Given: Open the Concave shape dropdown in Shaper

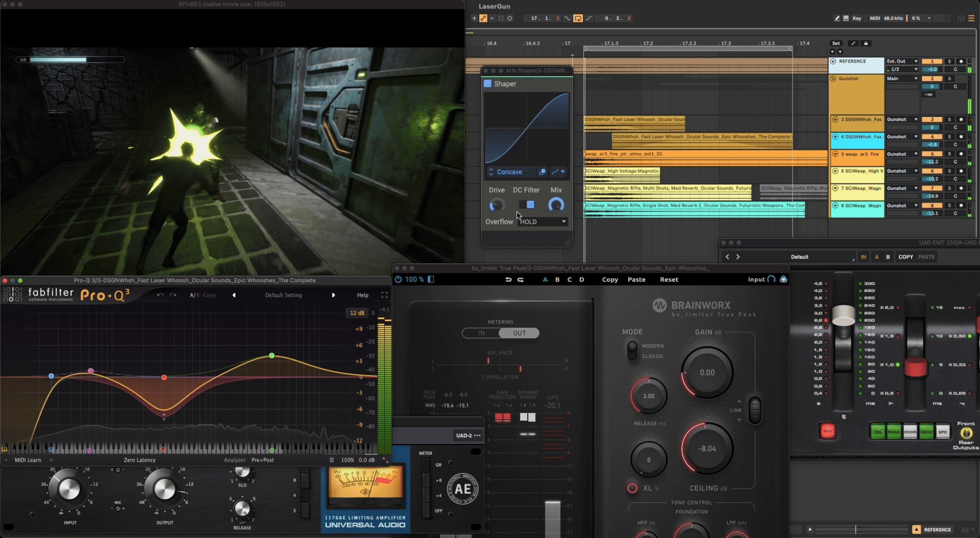Looking at the screenshot, I should pos(509,172).
